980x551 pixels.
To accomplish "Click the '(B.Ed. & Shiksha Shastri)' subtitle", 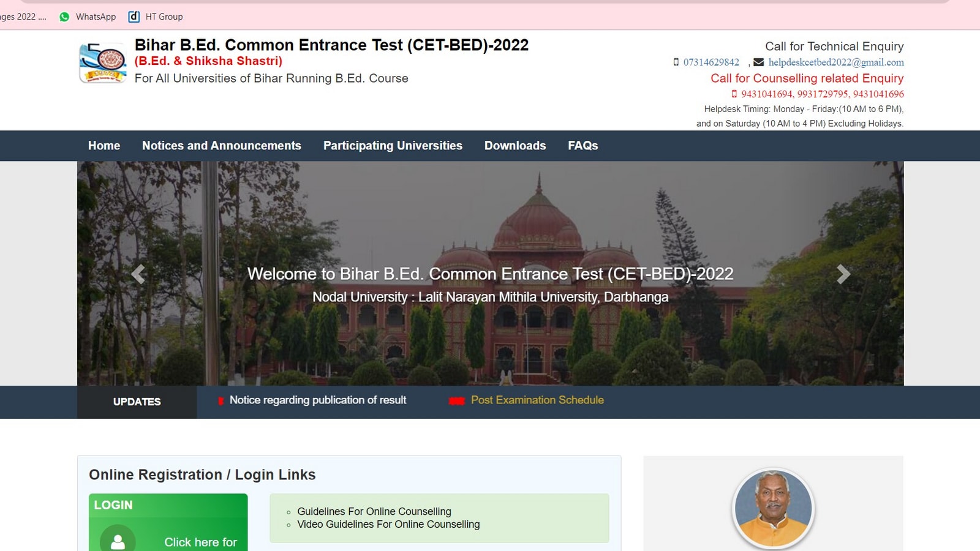I will coord(208,61).
